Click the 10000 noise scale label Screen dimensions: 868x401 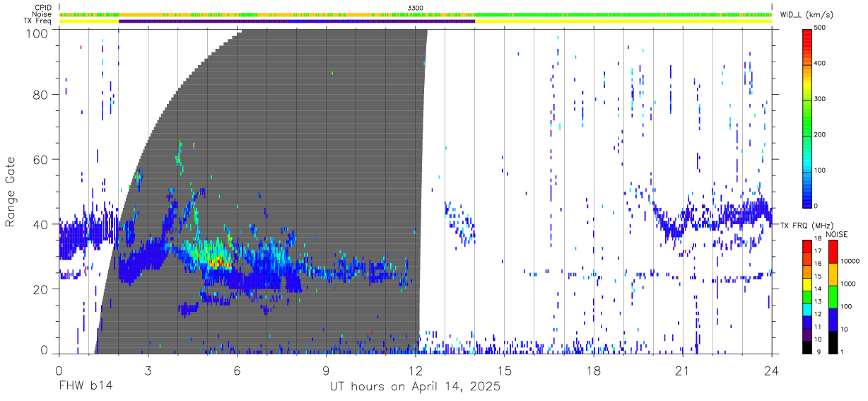pyautogui.click(x=851, y=261)
